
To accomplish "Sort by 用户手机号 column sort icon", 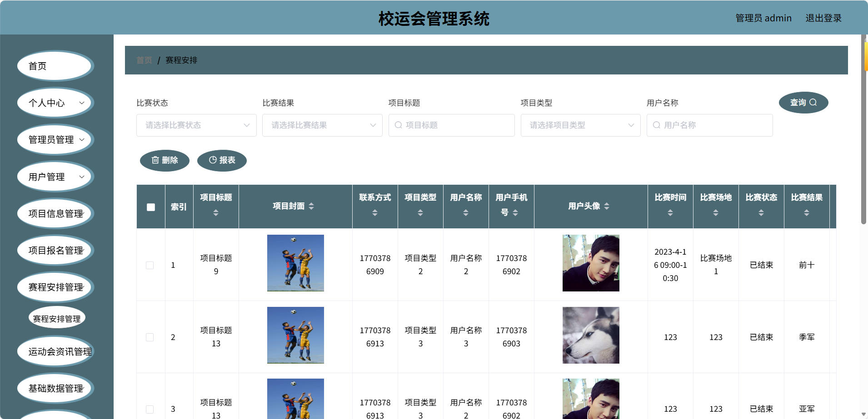I will tap(515, 212).
